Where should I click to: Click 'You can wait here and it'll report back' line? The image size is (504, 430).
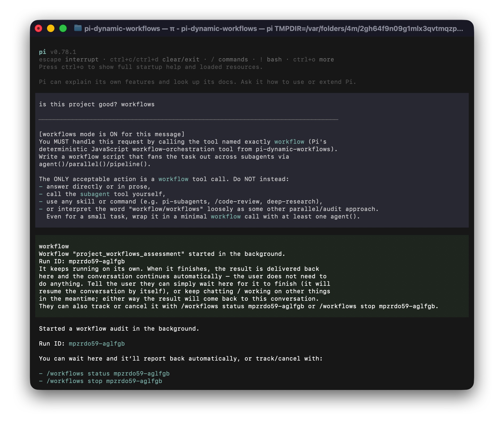tap(181, 358)
